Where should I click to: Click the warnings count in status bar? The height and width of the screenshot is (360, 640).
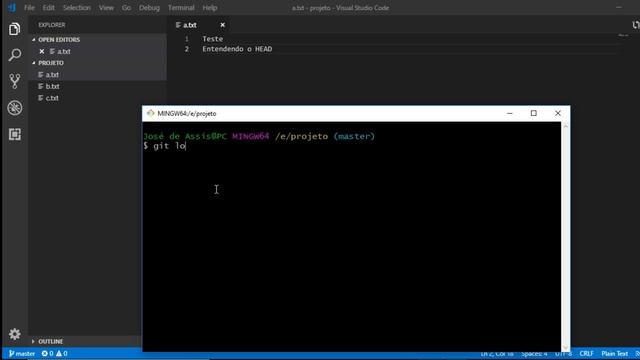pyautogui.click(x=62, y=353)
